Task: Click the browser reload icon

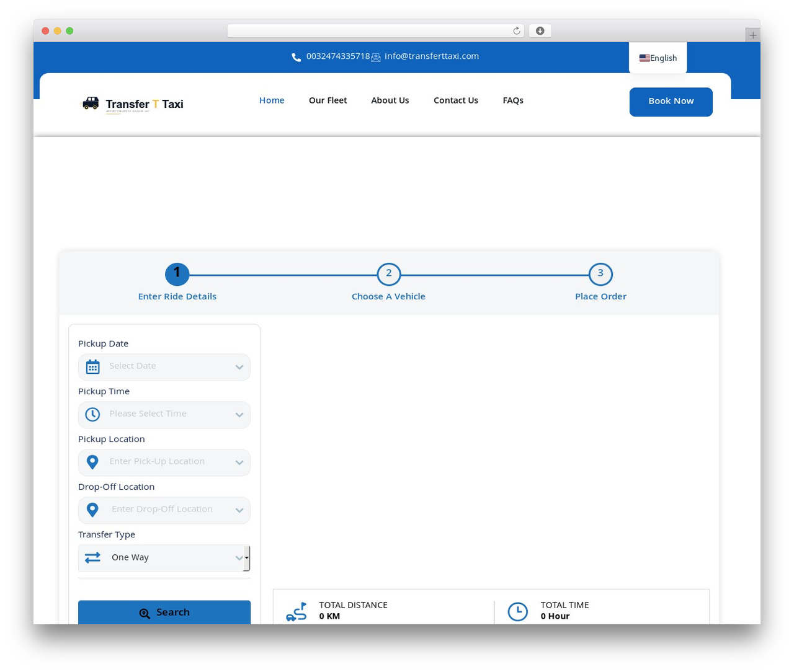Action: [x=516, y=31]
